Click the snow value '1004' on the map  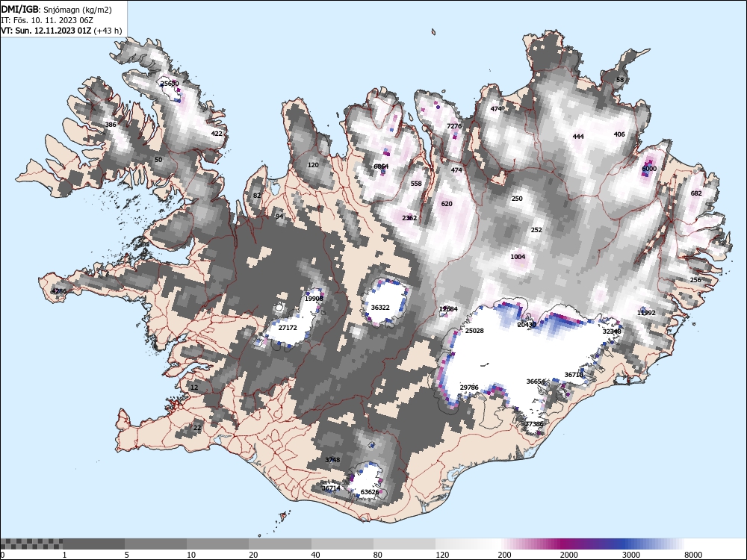(518, 257)
